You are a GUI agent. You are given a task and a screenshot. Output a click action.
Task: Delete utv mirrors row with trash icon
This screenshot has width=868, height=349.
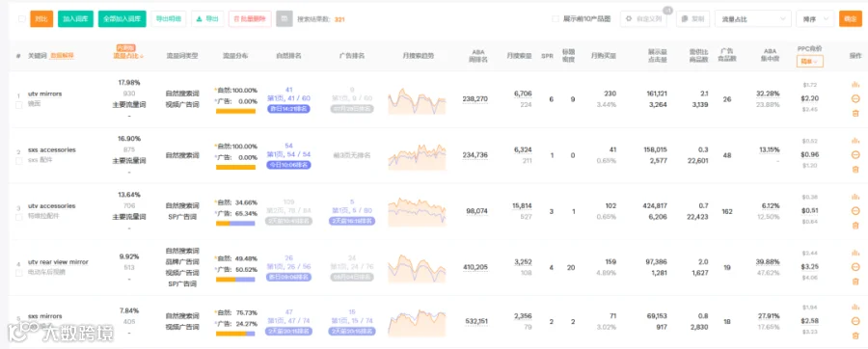(x=855, y=113)
